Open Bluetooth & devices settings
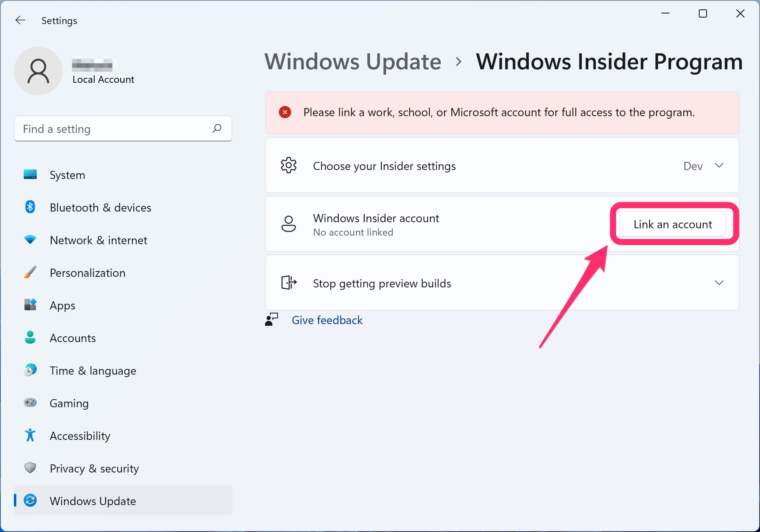The width and height of the screenshot is (760, 532). click(x=100, y=207)
